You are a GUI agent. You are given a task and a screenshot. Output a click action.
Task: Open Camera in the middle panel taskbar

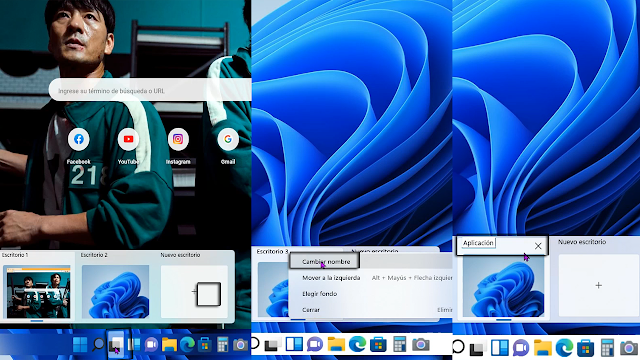point(420,345)
